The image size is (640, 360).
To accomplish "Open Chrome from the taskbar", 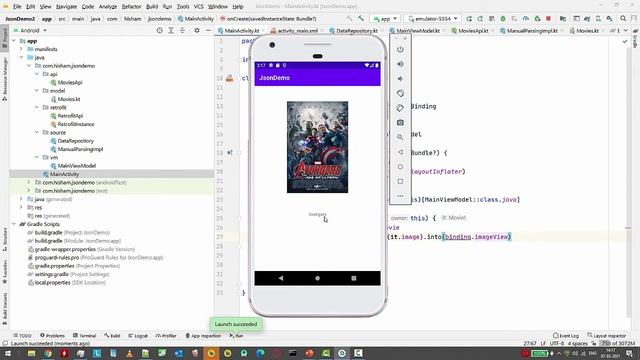I will tap(48, 353).
